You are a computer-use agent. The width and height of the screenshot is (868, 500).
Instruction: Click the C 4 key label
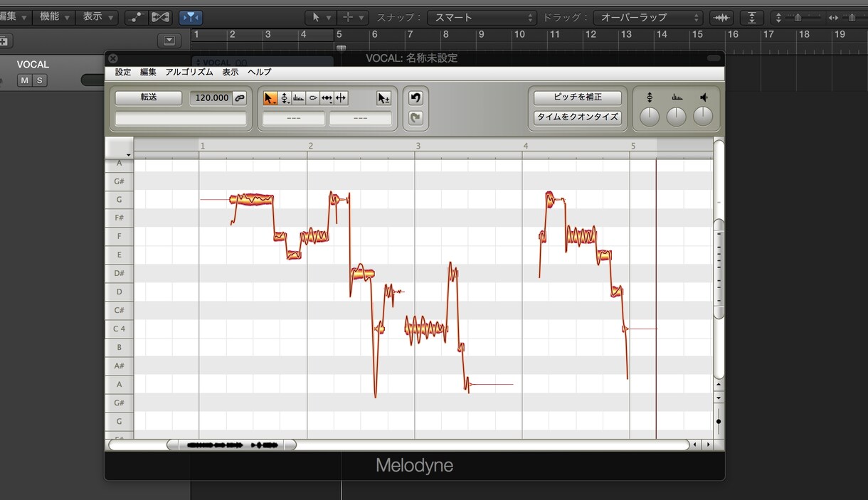(119, 329)
